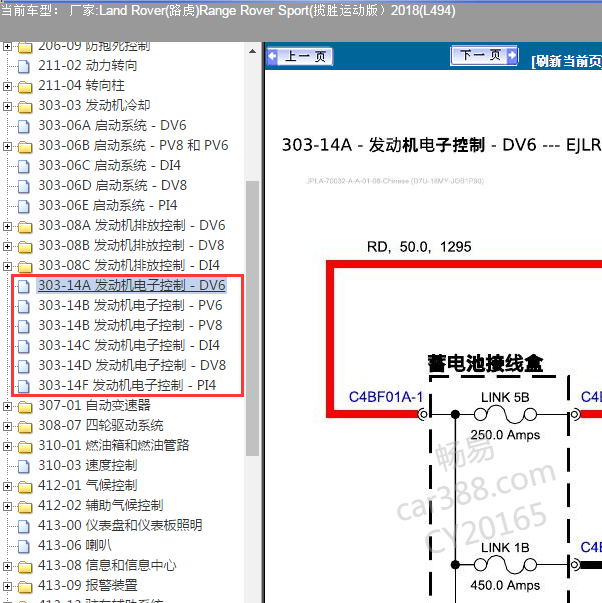Image resolution: width=602 pixels, height=603 pixels.
Task: Go to previous page with 上一页 button
Action: [x=303, y=57]
